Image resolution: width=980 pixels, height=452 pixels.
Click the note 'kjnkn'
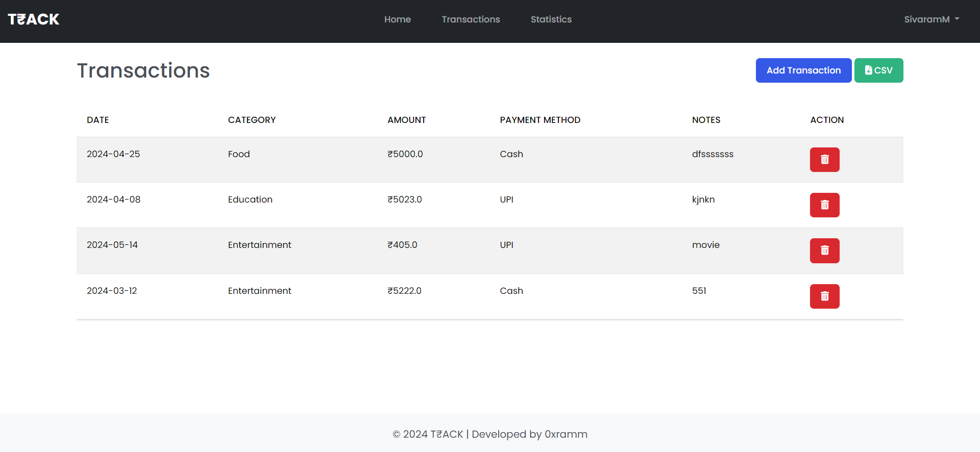pyautogui.click(x=703, y=199)
